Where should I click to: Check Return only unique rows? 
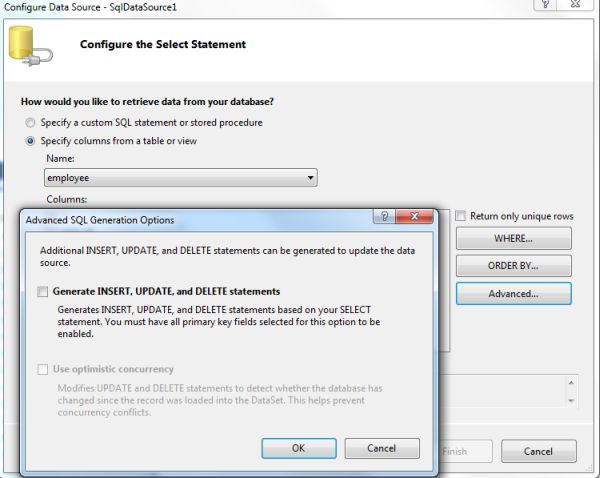(x=461, y=216)
